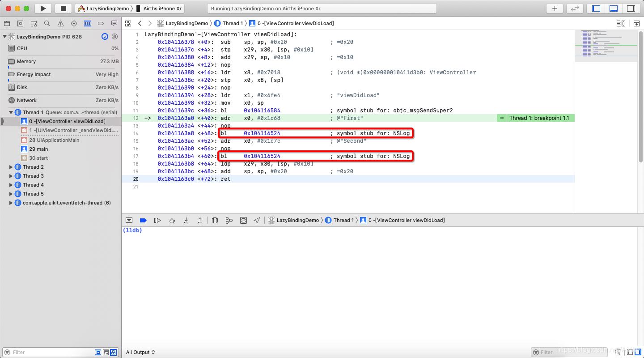The height and width of the screenshot is (358, 644).
Task: Expand Thread 4 in debug navigator
Action: click(x=11, y=185)
